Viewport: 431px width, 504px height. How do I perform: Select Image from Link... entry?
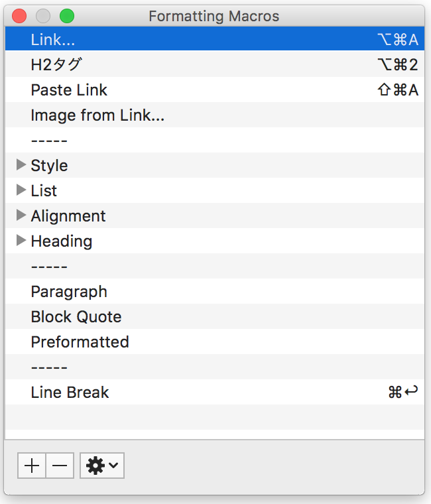click(215, 115)
